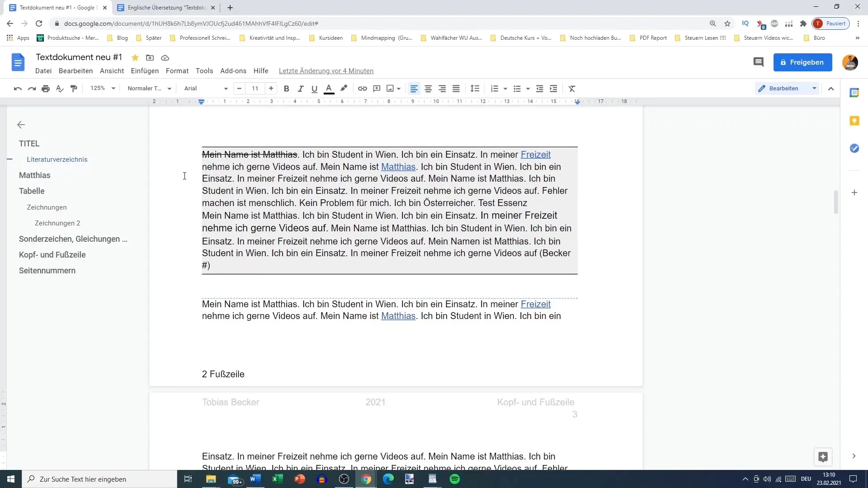This screenshot has height=488, width=868.
Task: Open the Bearbeiten editing mode dropdown
Action: [787, 89]
